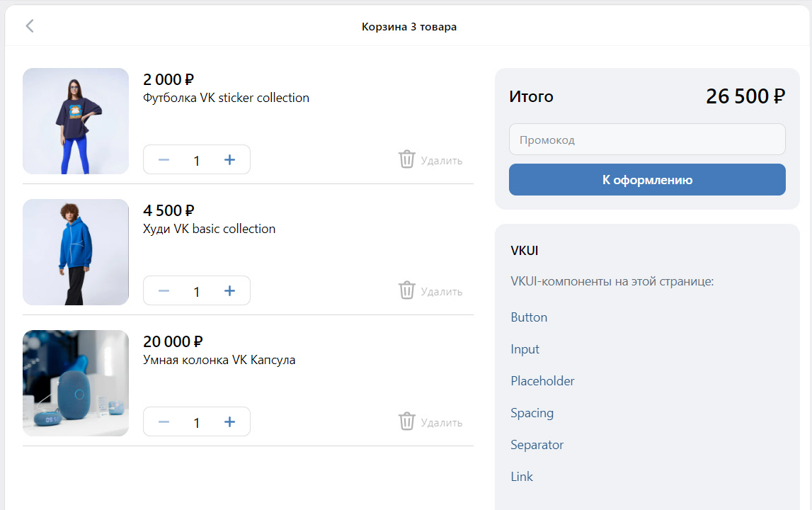Focus the Промокод input field
This screenshot has height=510, width=812.
[x=647, y=140]
